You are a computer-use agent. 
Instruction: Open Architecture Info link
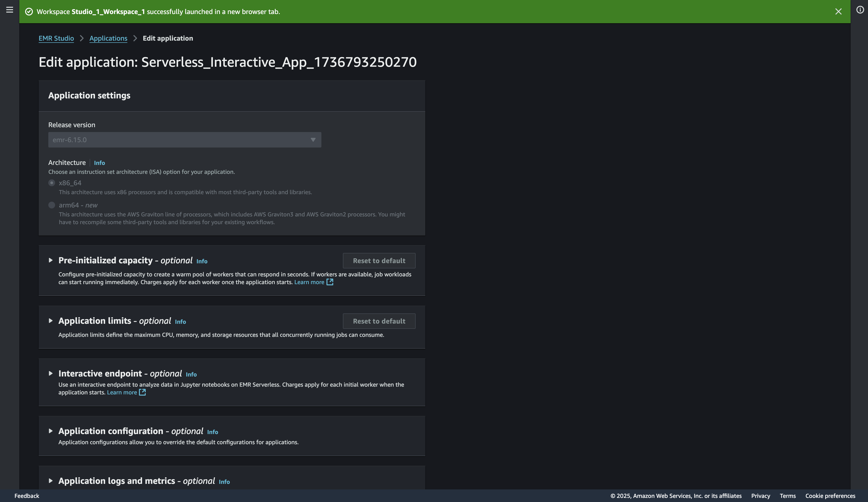click(99, 163)
